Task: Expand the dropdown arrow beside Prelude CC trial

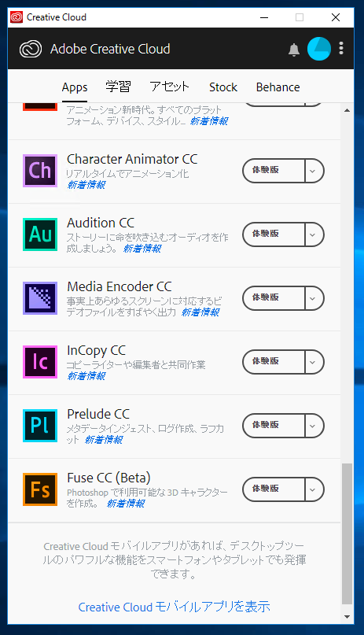Action: point(314,426)
